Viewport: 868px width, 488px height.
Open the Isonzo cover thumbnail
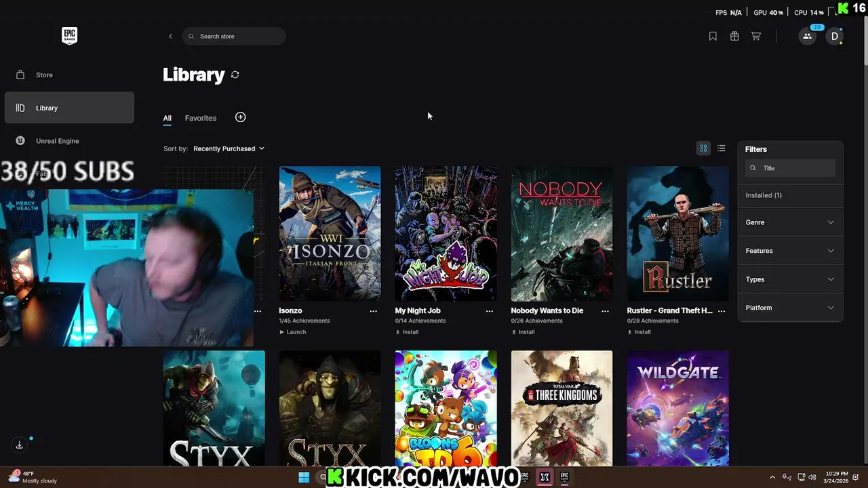330,233
